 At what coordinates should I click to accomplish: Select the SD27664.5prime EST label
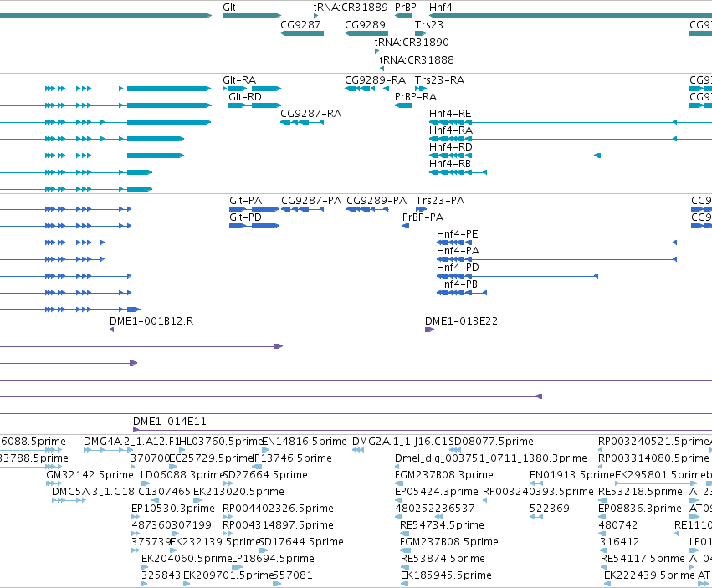(x=265, y=475)
